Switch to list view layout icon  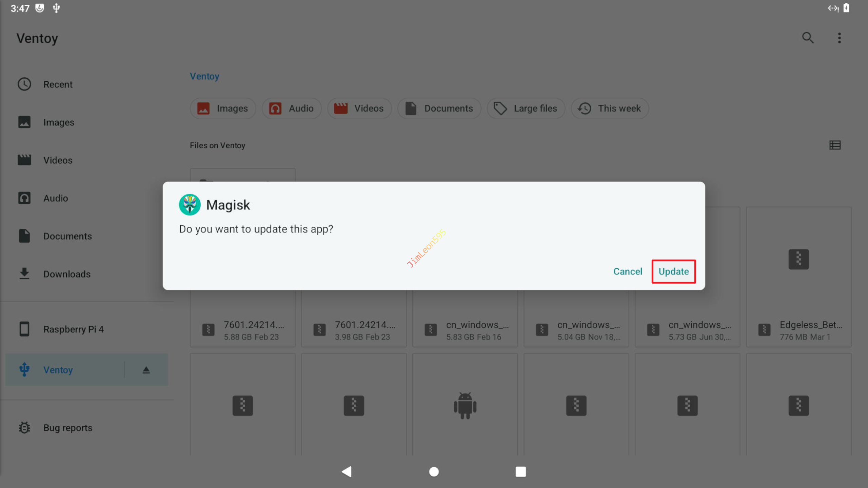(835, 145)
